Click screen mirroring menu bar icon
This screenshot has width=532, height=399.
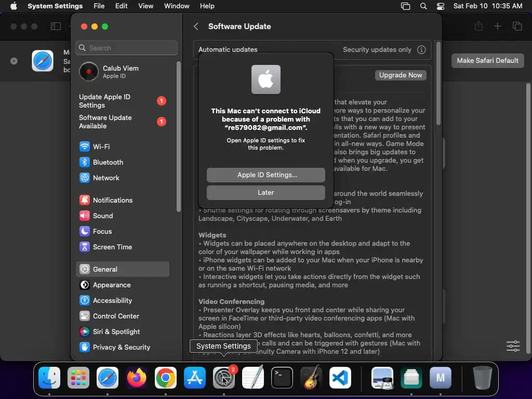pyautogui.click(x=405, y=6)
